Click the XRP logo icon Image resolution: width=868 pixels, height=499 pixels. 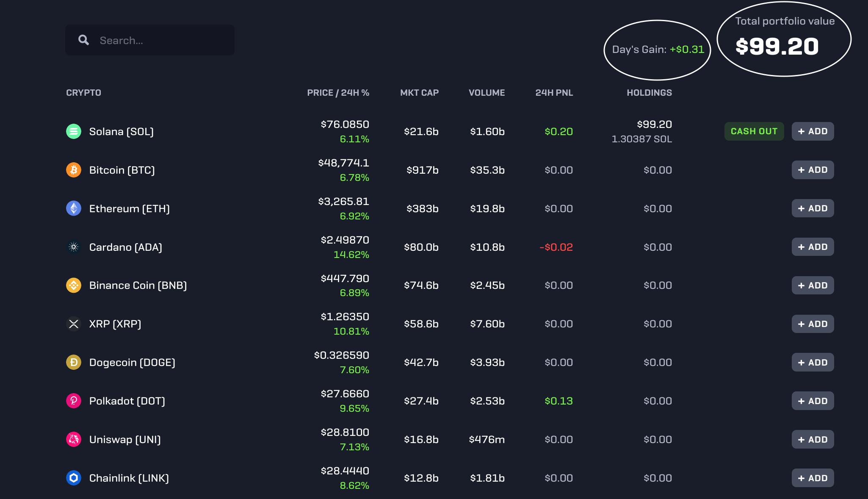74,324
